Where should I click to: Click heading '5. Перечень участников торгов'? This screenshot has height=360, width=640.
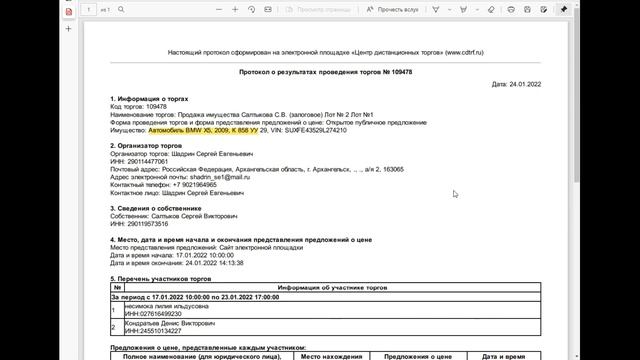160,279
